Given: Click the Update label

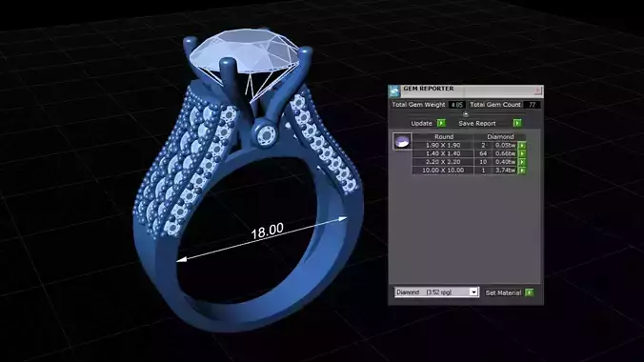Looking at the screenshot, I should tap(421, 123).
